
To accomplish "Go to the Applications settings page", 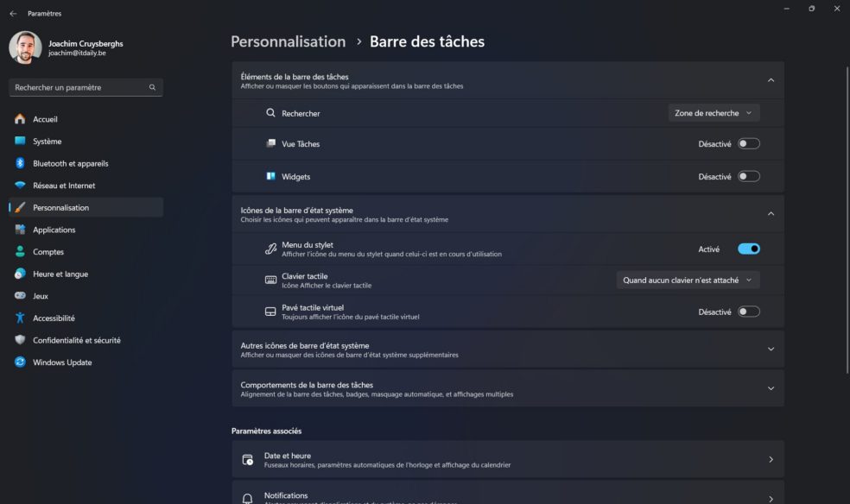I will (x=54, y=230).
